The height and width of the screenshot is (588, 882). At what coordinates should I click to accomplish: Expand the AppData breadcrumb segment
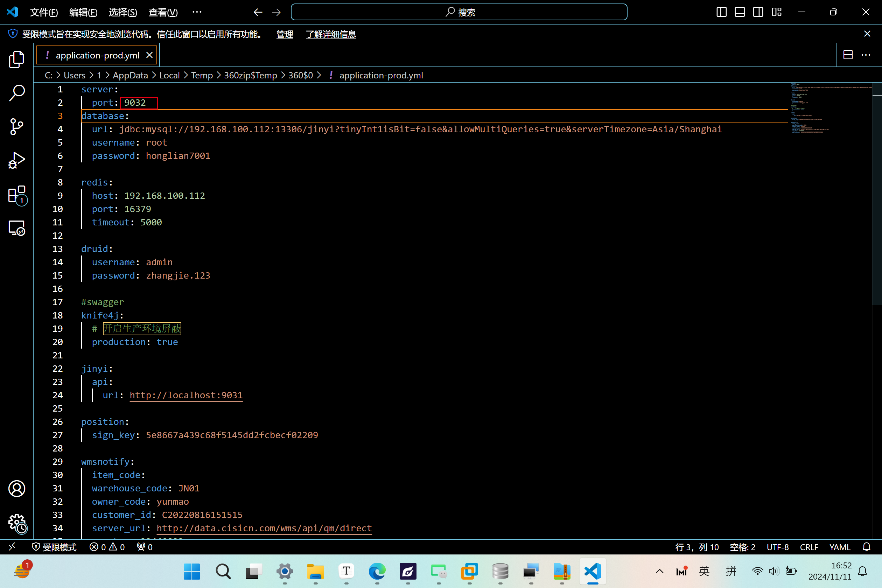130,75
